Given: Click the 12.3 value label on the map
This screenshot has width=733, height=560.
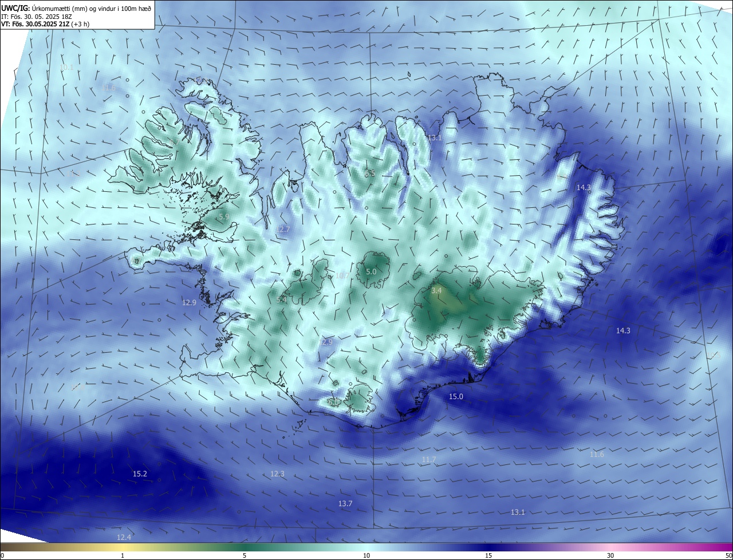Looking at the screenshot, I should coord(277,474).
